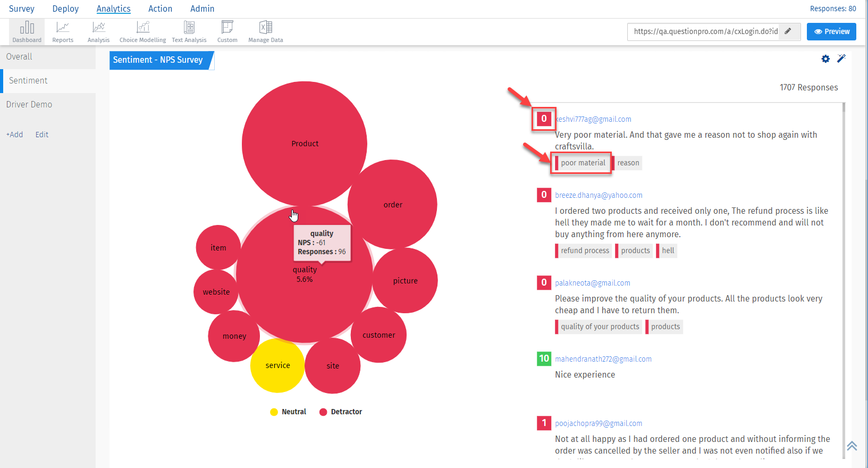Click the +Add link
This screenshot has height=468, width=868.
tap(14, 135)
